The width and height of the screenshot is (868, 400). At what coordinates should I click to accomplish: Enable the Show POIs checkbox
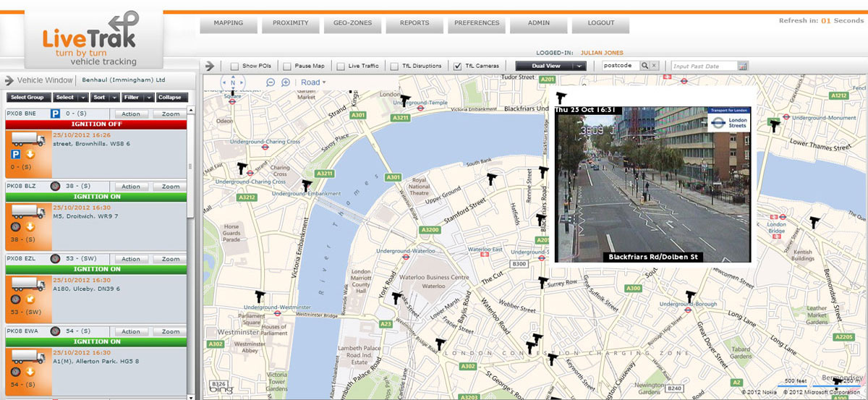[234, 66]
